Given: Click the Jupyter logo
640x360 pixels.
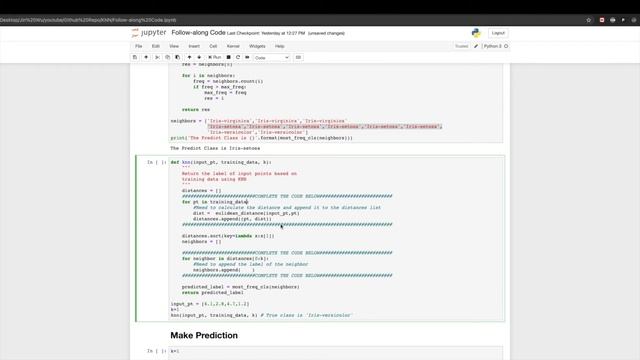Looking at the screenshot, I should (x=149, y=33).
